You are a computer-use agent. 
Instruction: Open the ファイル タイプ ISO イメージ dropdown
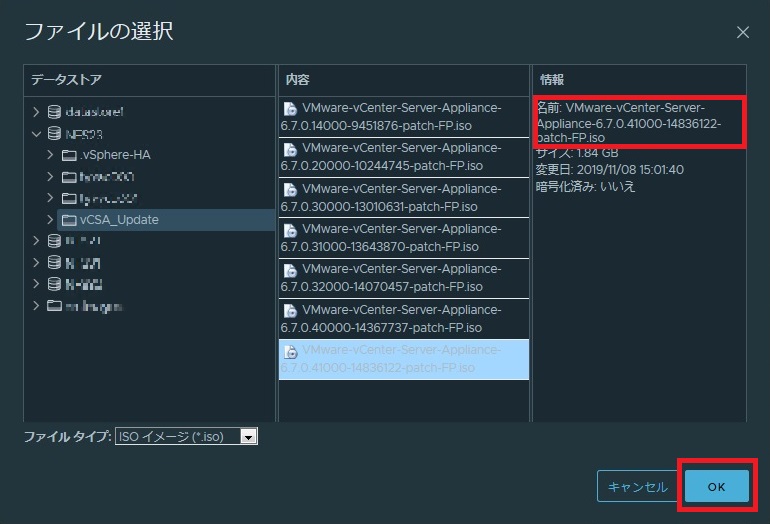coord(187,436)
